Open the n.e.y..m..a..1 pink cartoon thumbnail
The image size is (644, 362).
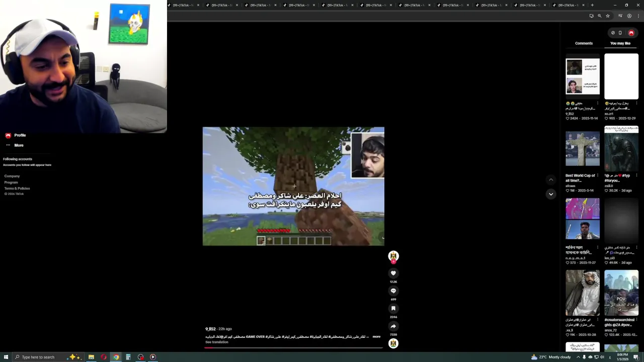pos(583,221)
